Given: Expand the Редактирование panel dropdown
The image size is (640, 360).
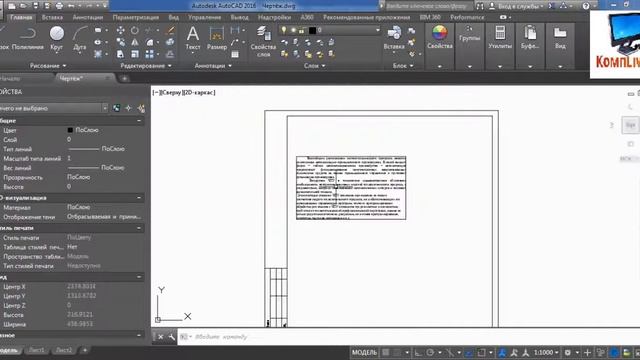Looking at the screenshot, I should coord(146,66).
